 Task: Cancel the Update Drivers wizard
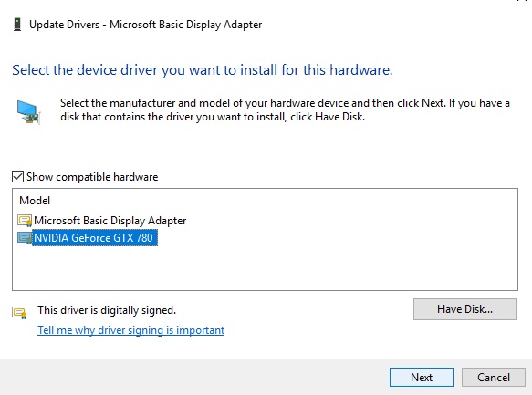point(494,378)
